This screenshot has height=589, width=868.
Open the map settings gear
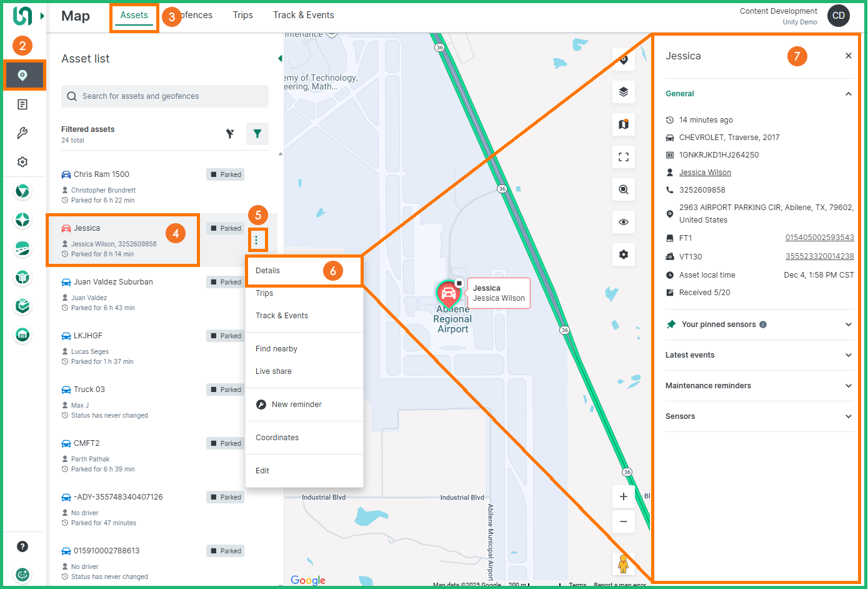pos(623,254)
